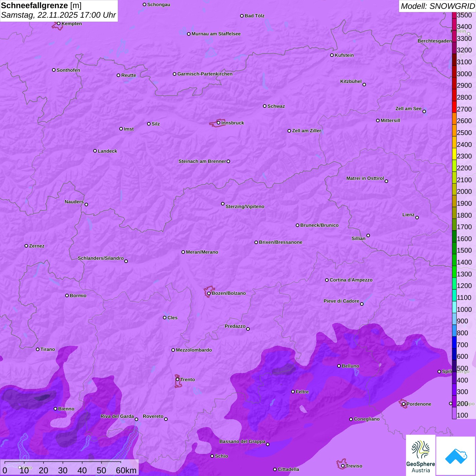Click the blue 700 m legend swatch
The height and width of the screenshot is (476, 476).
point(454,342)
